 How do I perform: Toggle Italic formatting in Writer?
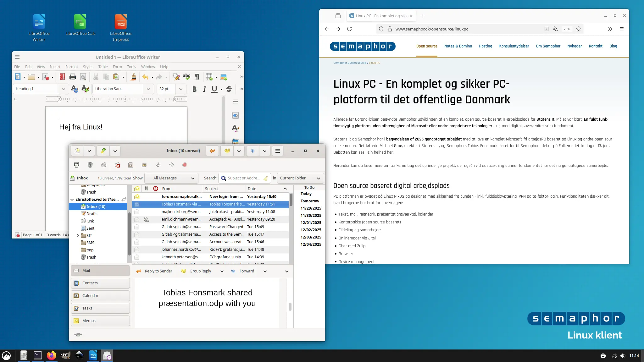coord(204,89)
